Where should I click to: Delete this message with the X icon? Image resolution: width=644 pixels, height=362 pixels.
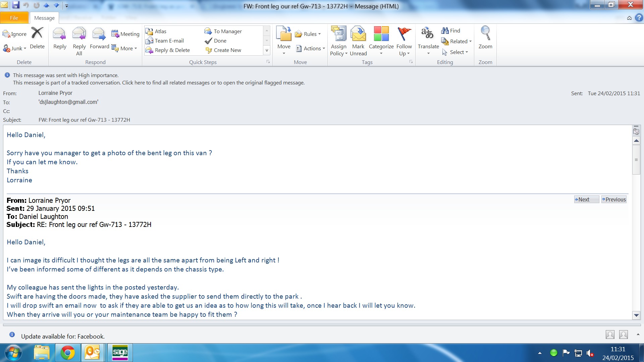[37, 34]
